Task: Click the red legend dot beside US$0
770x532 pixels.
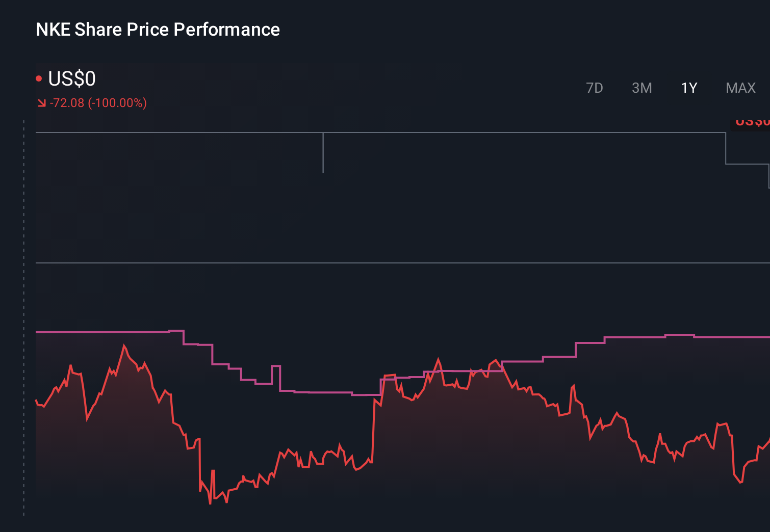Action: click(39, 77)
